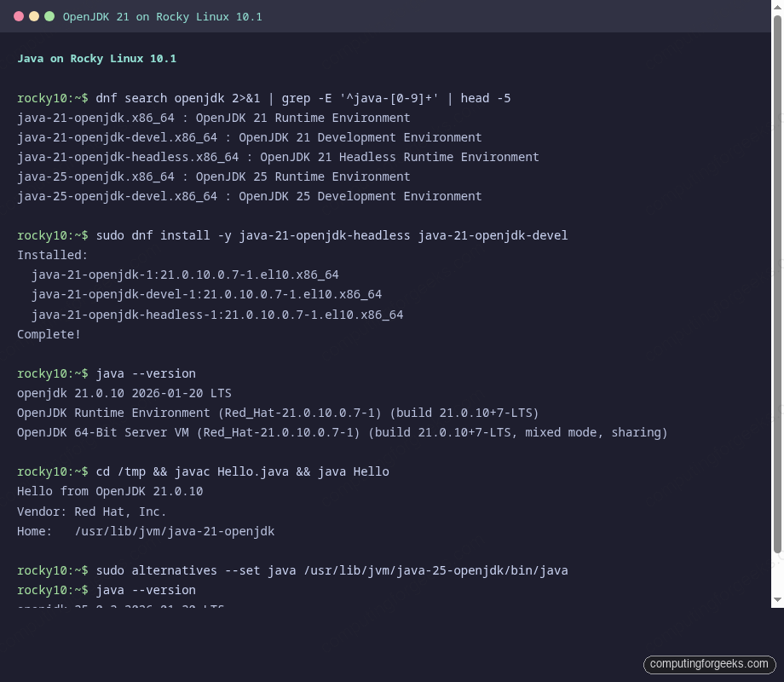Click the 'Complete!' output line
784x682 pixels.
49,334
